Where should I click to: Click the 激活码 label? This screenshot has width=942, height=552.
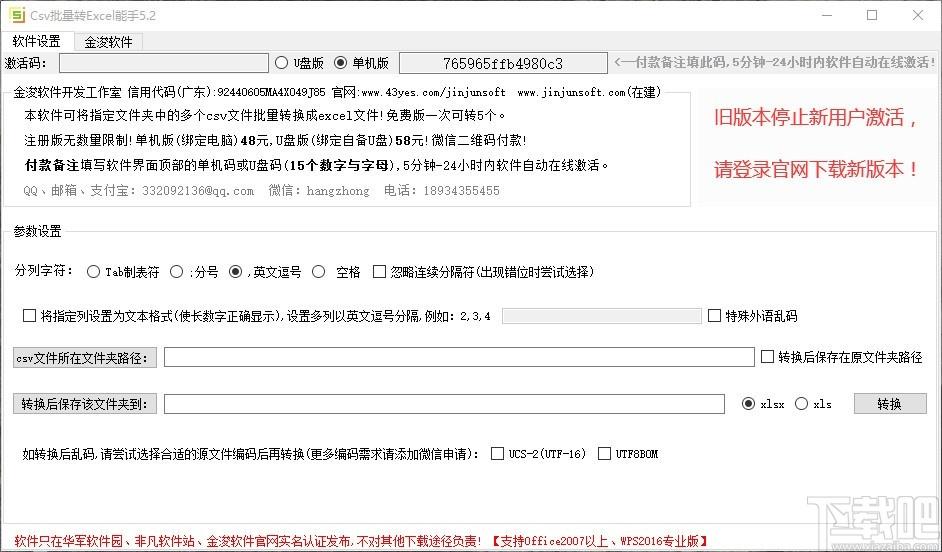pyautogui.click(x=25, y=62)
